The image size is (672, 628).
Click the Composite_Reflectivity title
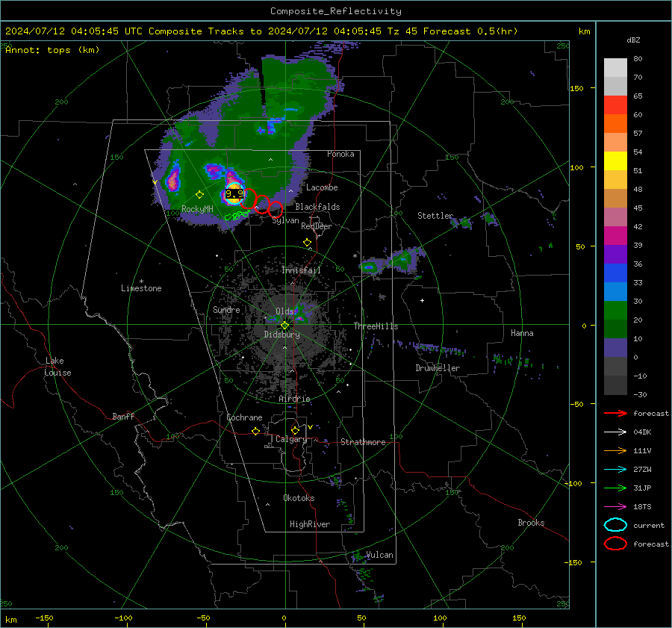click(335, 11)
